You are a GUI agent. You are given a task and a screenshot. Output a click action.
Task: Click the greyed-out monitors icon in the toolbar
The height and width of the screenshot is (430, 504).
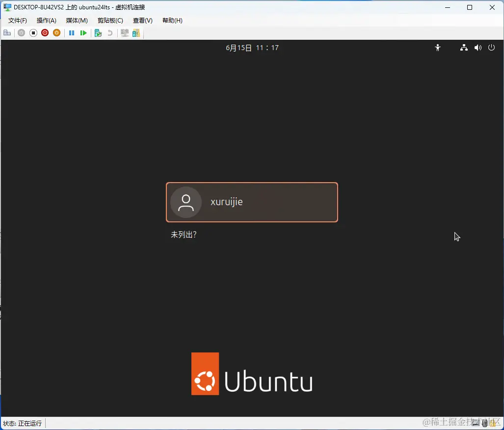coord(125,33)
